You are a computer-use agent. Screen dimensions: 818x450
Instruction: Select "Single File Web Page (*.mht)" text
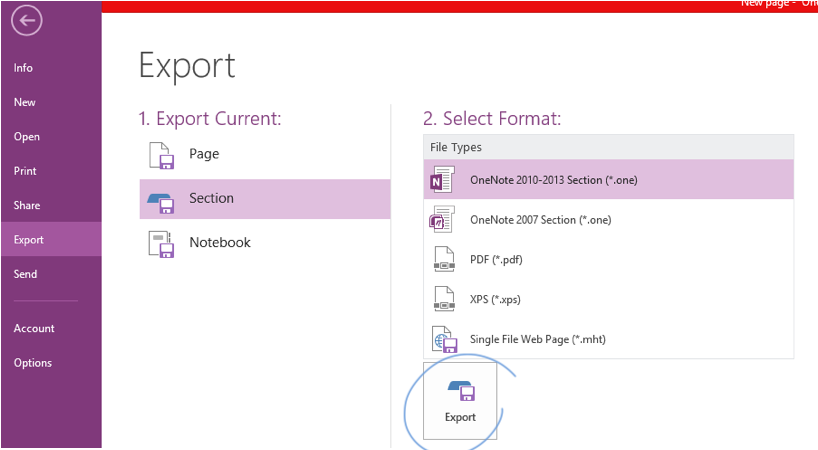[537, 339]
